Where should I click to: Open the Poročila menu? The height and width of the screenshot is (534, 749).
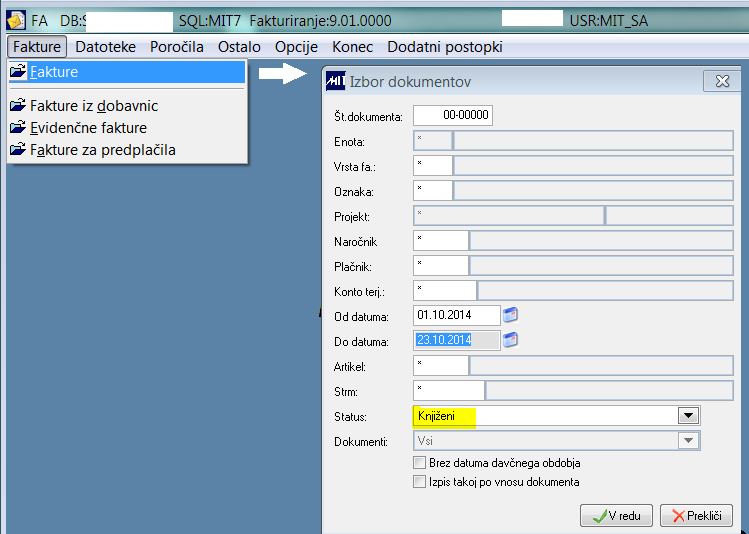[177, 47]
